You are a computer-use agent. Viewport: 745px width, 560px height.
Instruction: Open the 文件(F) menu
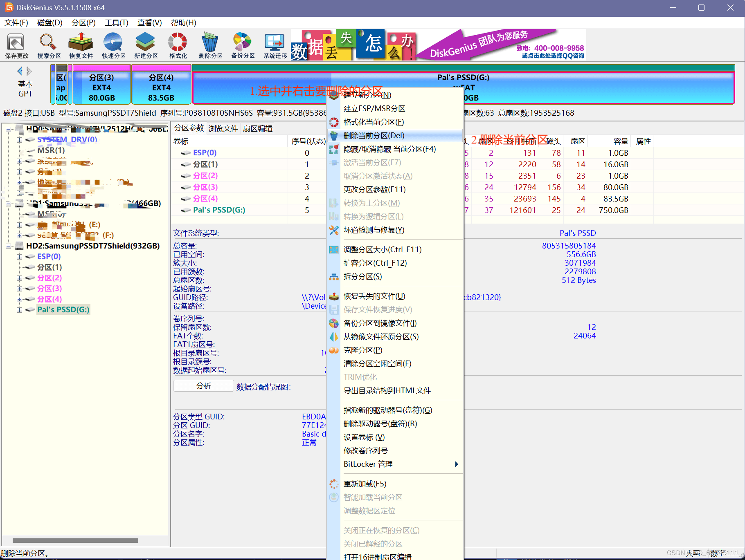16,22
